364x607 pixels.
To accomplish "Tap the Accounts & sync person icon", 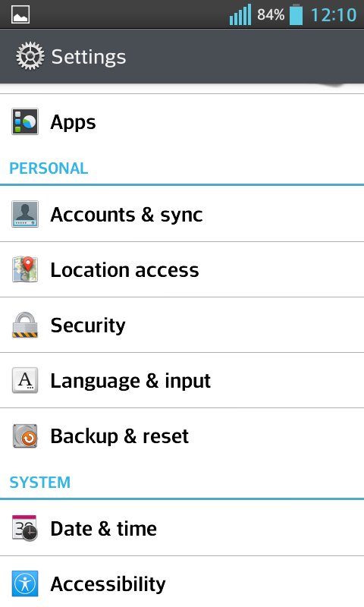I will tap(25, 214).
